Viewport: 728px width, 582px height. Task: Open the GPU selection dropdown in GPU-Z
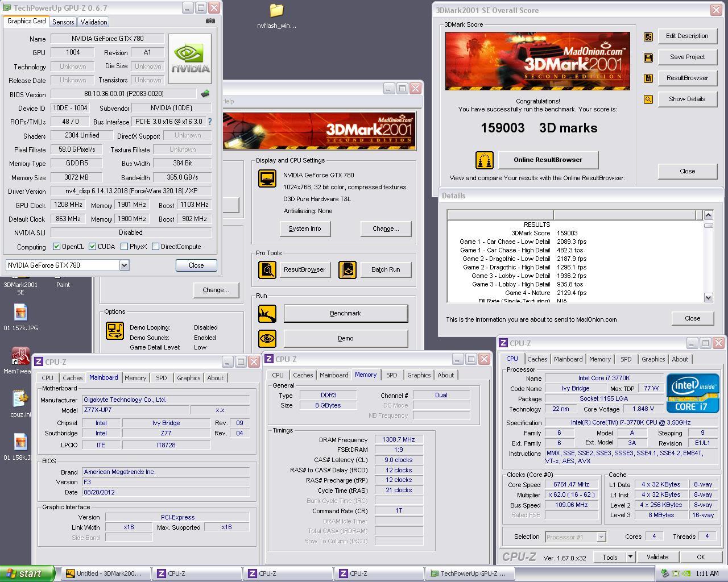click(124, 265)
